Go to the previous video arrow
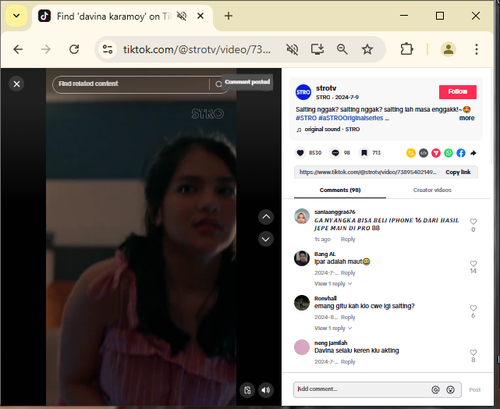The height and width of the screenshot is (409, 500). (x=266, y=217)
